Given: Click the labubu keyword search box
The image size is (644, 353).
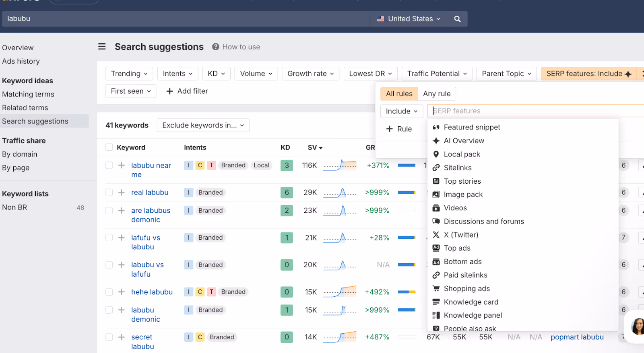Looking at the screenshot, I should [186, 19].
